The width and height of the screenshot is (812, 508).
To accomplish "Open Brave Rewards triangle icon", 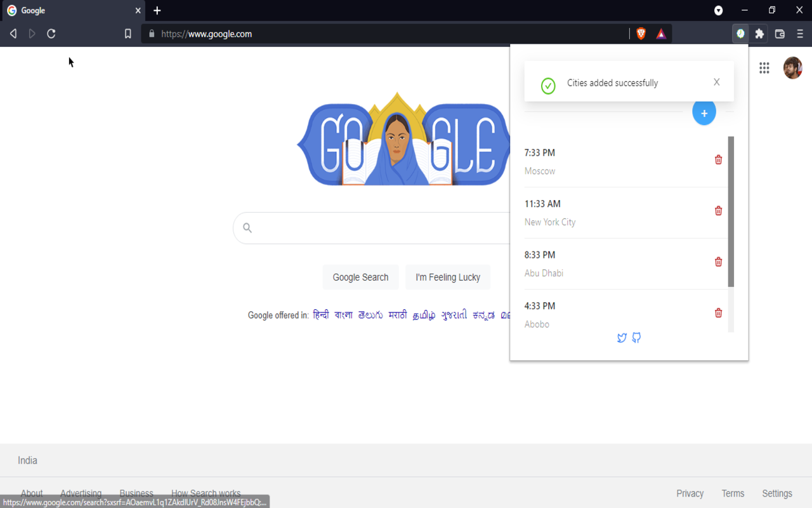I will click(661, 34).
